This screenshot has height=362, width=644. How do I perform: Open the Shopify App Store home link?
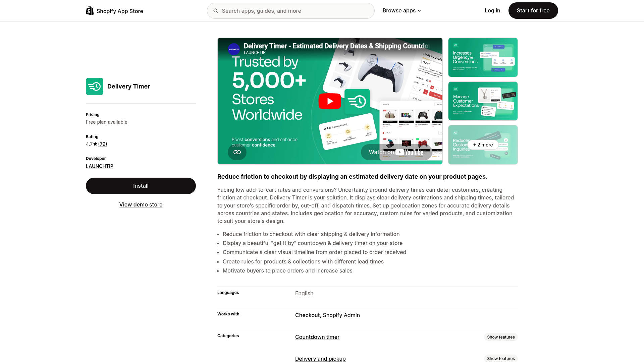pyautogui.click(x=114, y=11)
